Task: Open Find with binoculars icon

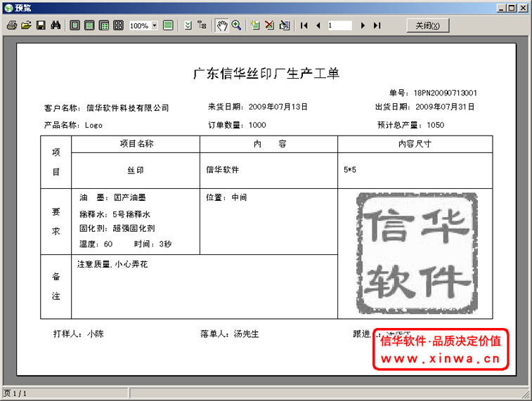Action: (x=56, y=25)
